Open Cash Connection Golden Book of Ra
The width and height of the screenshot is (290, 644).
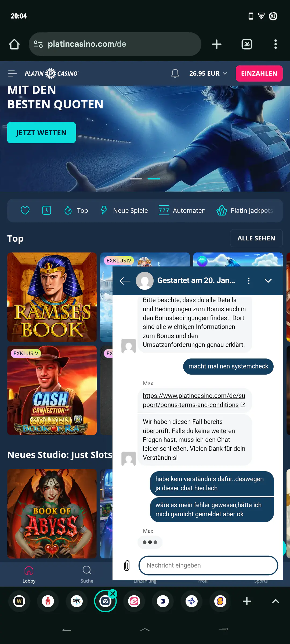click(52, 390)
